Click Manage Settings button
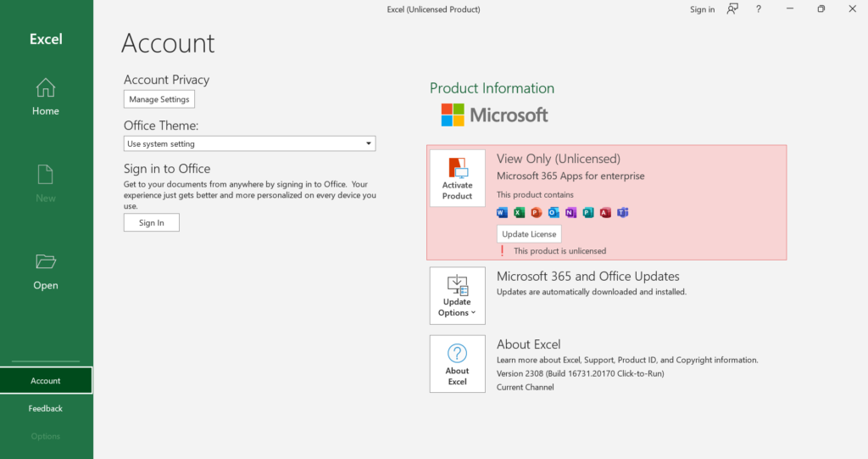Image resolution: width=868 pixels, height=459 pixels. pos(159,99)
